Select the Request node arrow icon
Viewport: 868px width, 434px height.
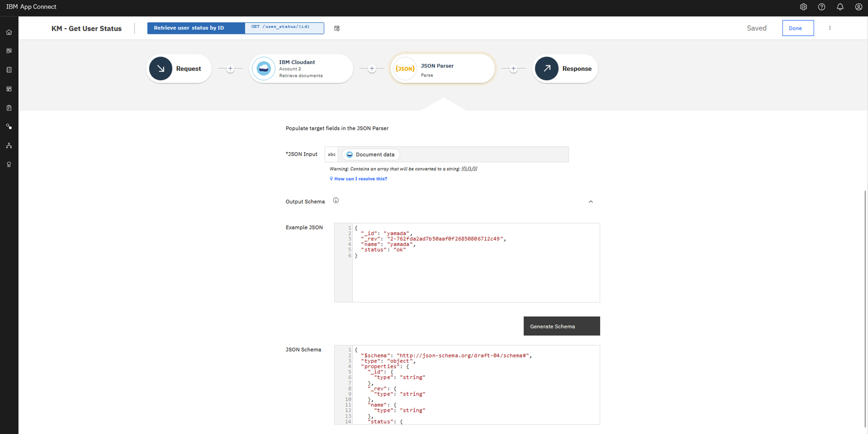click(x=161, y=68)
